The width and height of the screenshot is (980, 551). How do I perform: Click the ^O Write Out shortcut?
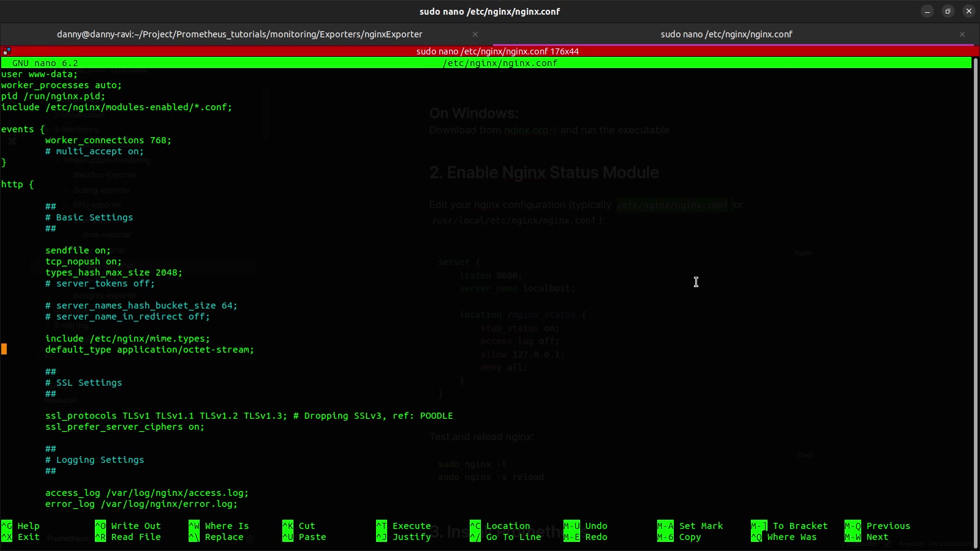[128, 526]
